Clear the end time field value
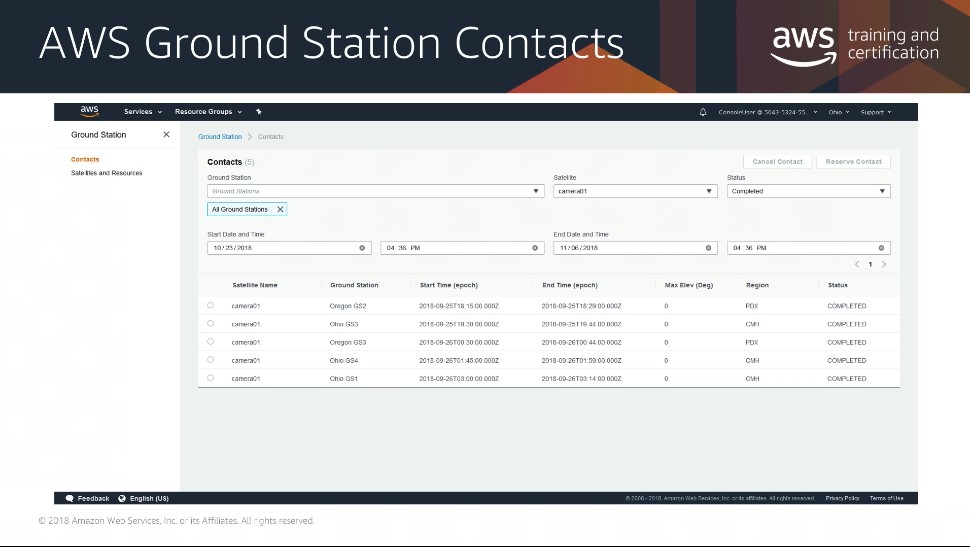Viewport: 970px width, 547px height. (882, 248)
